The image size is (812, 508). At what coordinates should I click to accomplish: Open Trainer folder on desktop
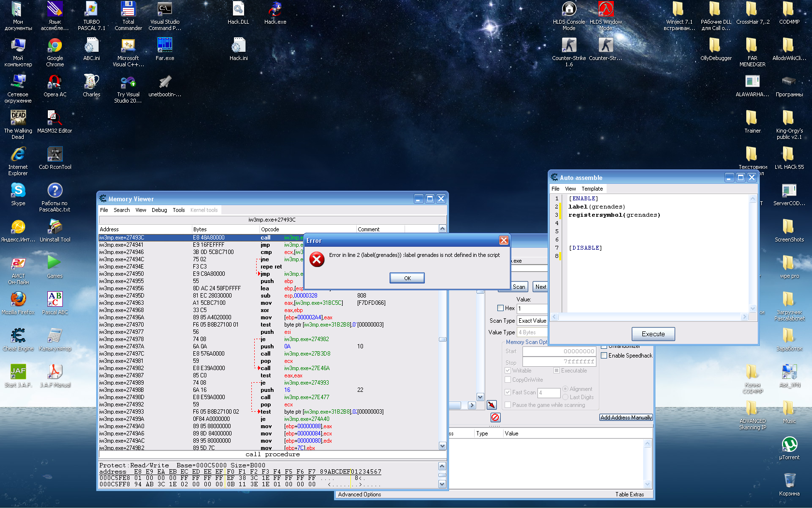click(752, 121)
